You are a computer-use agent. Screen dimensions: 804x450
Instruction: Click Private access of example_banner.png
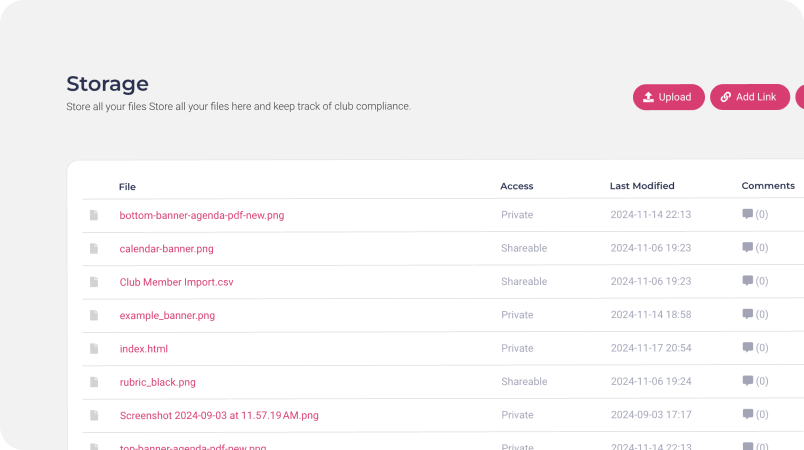(x=517, y=315)
